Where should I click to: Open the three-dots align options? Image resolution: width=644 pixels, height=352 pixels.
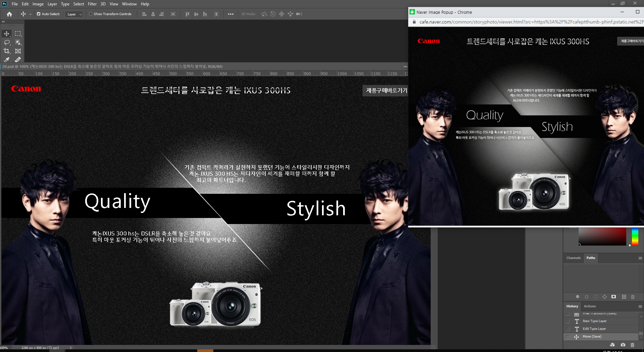(x=231, y=14)
